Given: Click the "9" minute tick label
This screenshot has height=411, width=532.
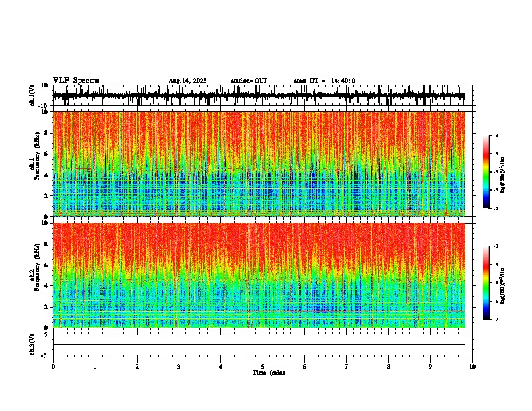Looking at the screenshot, I should tap(430, 367).
